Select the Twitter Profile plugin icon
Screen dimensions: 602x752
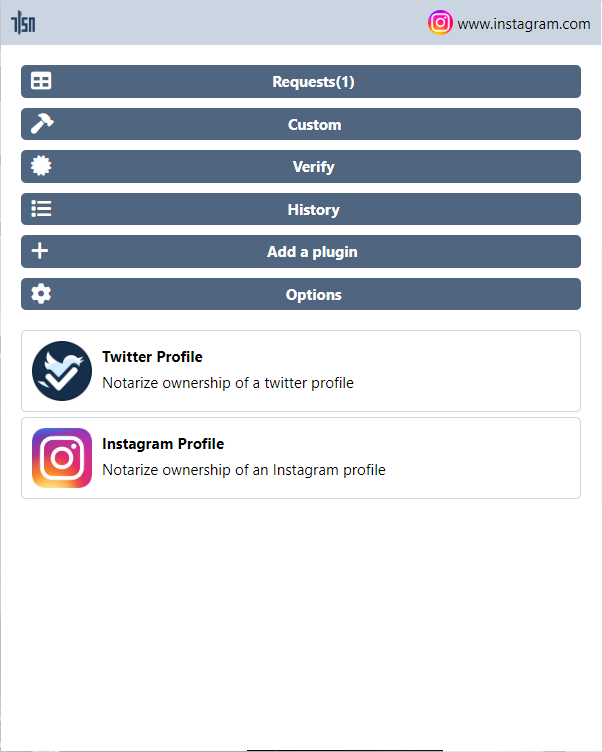[x=62, y=371]
